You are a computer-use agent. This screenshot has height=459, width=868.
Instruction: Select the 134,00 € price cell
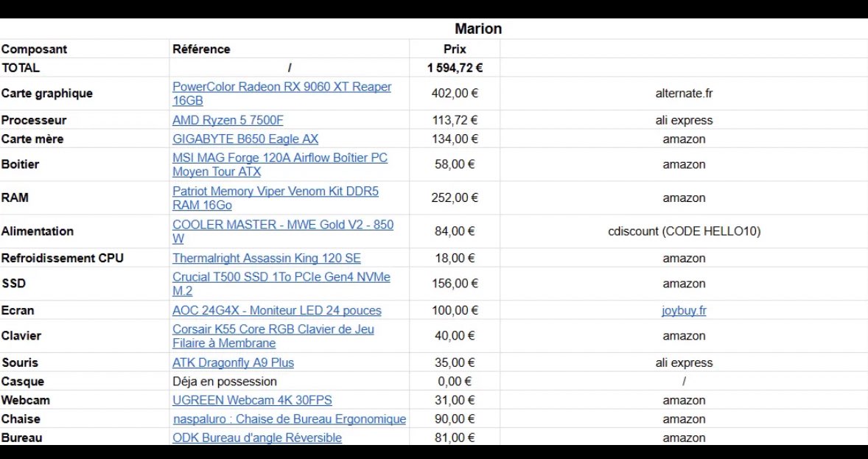click(455, 139)
